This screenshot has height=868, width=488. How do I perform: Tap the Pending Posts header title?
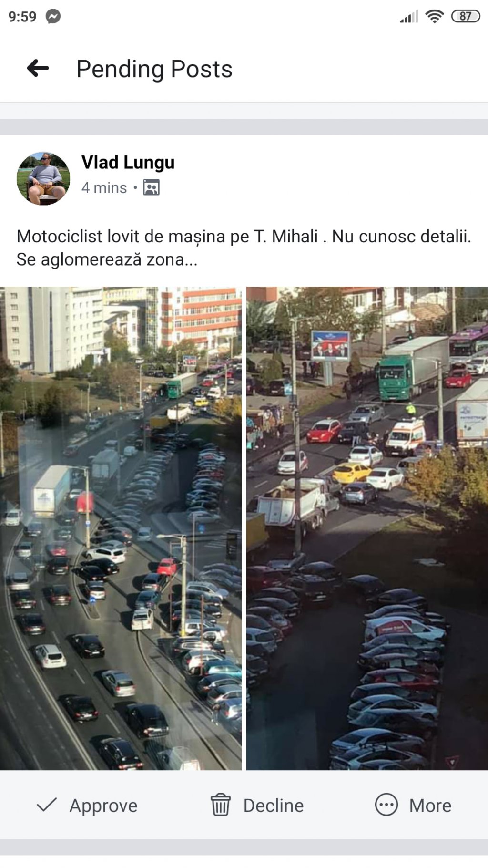[154, 69]
